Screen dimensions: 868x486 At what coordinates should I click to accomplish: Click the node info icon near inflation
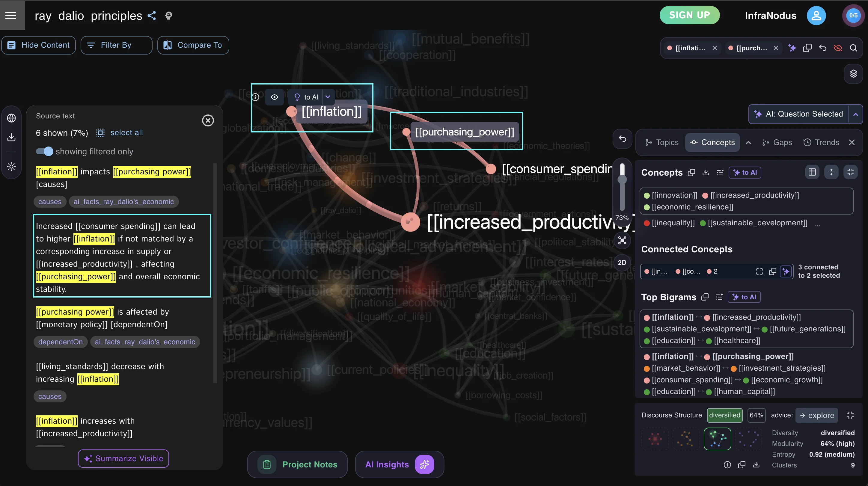pos(256,97)
